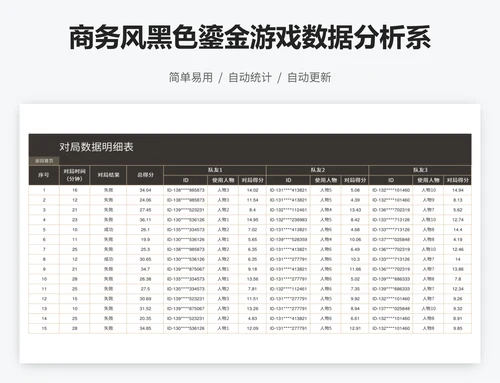The width and height of the screenshot is (500, 383).
Task: Click the 成功 result in row 8
Action: tap(108, 259)
